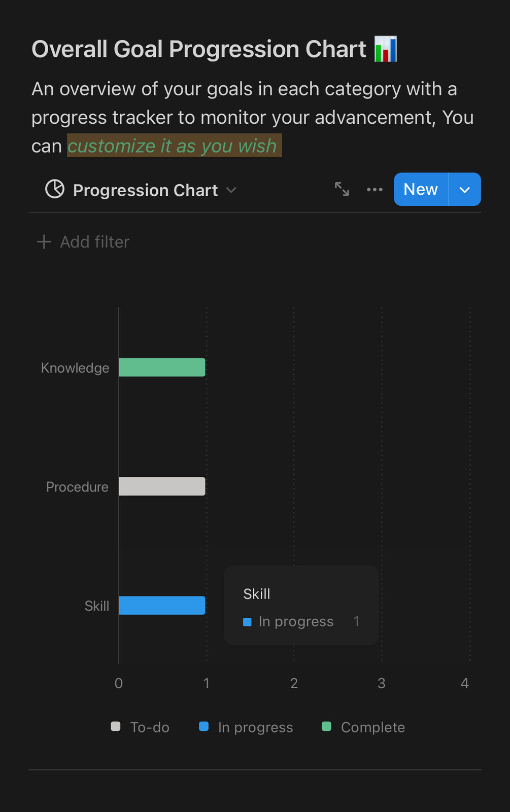This screenshot has height=812, width=510.
Task: Open full-page expand arrows icon
Action: click(x=342, y=189)
